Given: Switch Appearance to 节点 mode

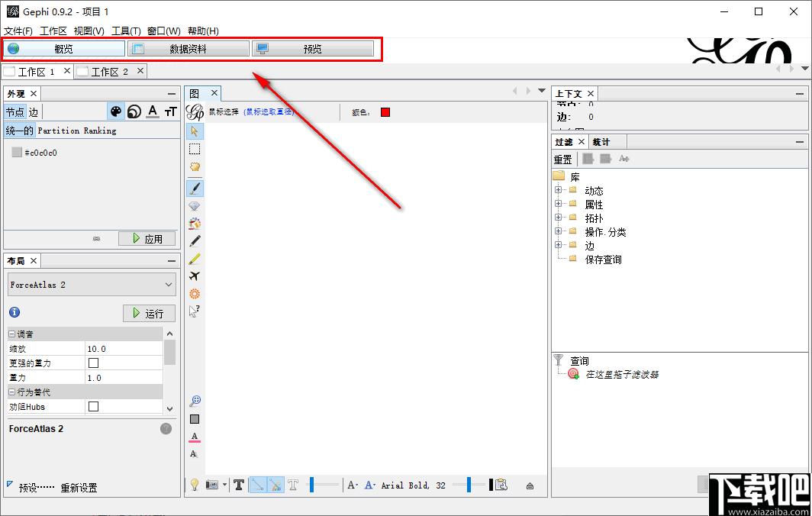Looking at the screenshot, I should point(15,112).
